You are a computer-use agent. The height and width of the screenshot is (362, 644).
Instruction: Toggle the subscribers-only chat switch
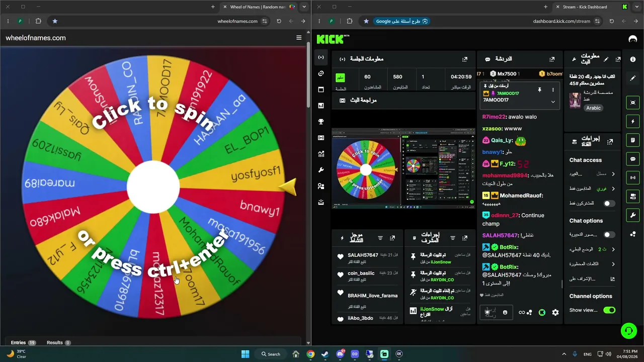click(609, 204)
